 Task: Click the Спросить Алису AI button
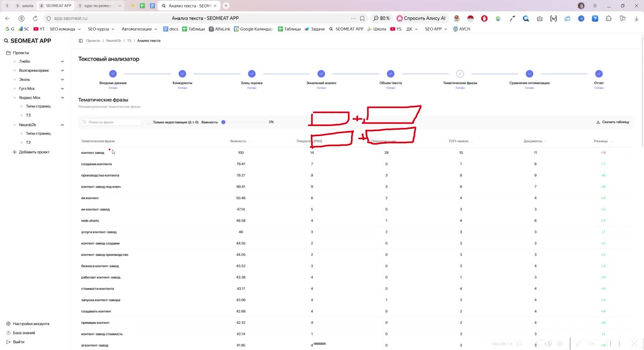422,18
